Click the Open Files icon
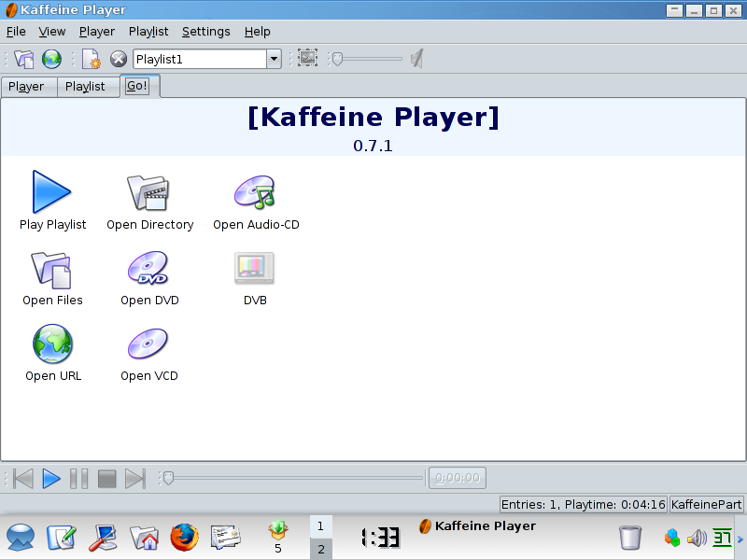747x560 pixels. point(51,268)
